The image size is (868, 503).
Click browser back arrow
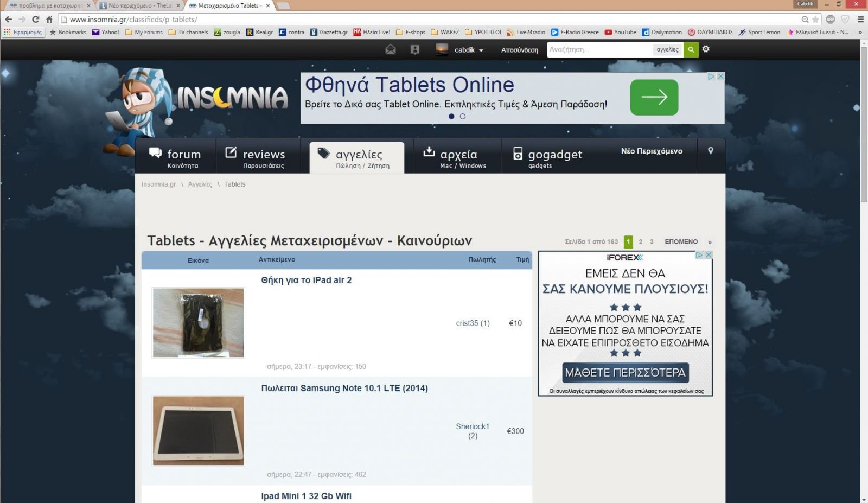[9, 19]
